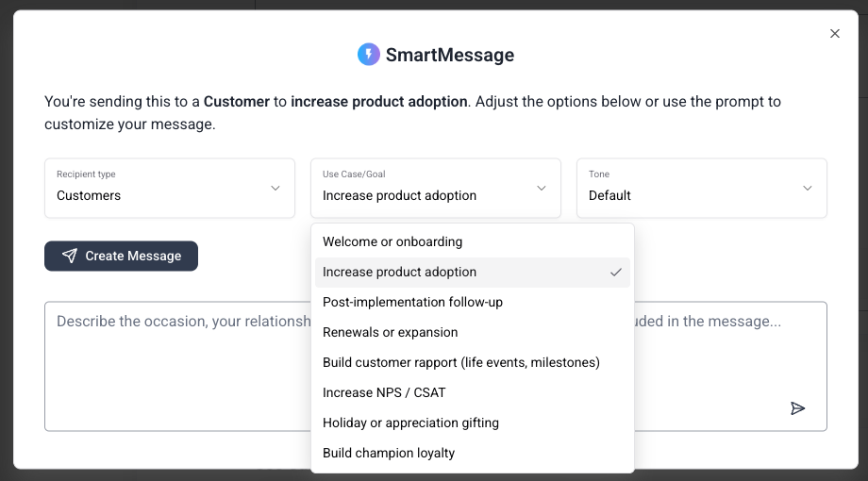Choose Build customer rapport option
868x481 pixels.
pos(472,362)
